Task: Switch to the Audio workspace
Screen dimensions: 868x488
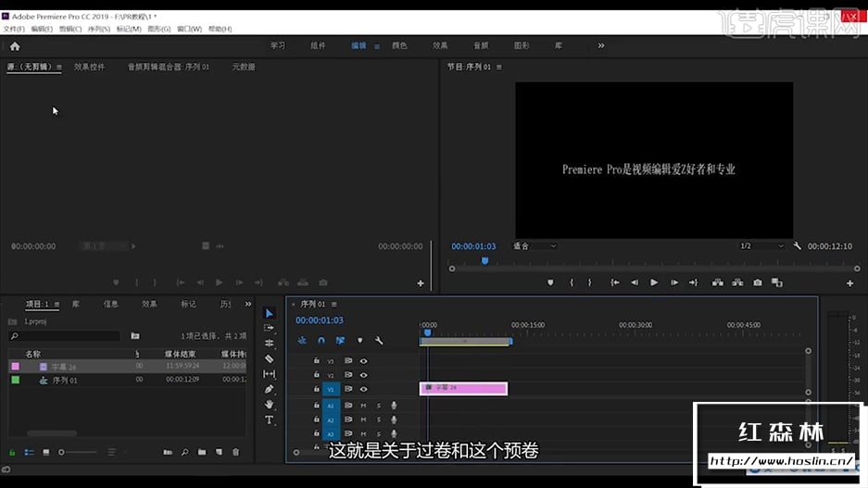Action: click(x=481, y=46)
